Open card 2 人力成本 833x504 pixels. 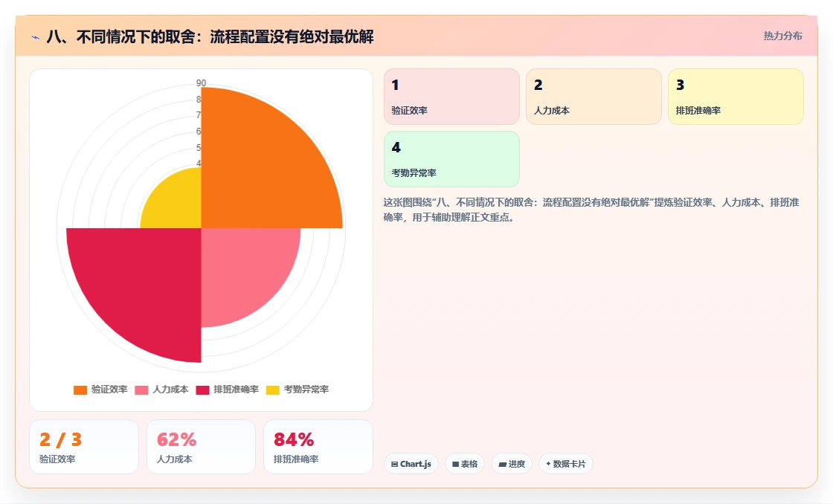[594, 97]
